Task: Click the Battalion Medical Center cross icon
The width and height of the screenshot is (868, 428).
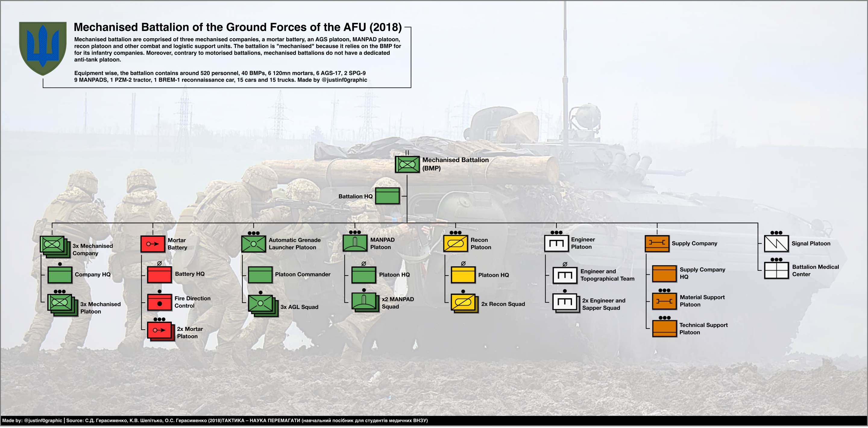Action: point(776,270)
